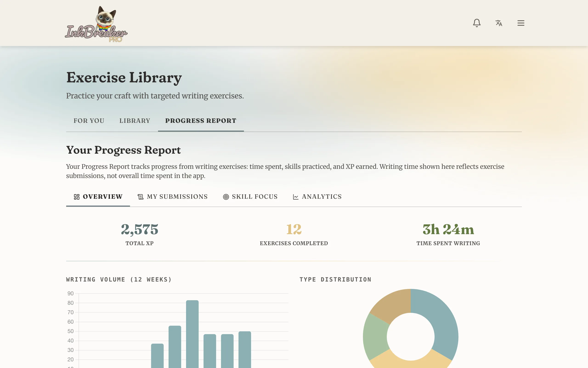
Task: Click the My Submissions scroll icon
Action: [x=140, y=197]
